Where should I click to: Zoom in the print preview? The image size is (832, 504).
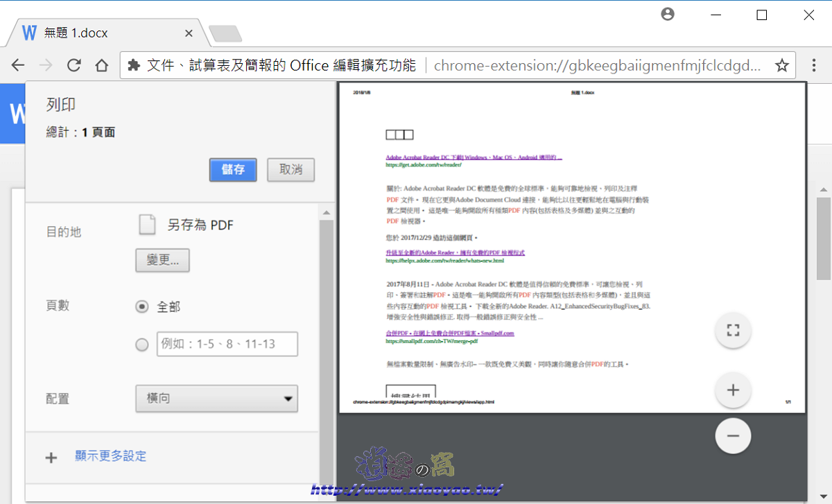(x=733, y=390)
